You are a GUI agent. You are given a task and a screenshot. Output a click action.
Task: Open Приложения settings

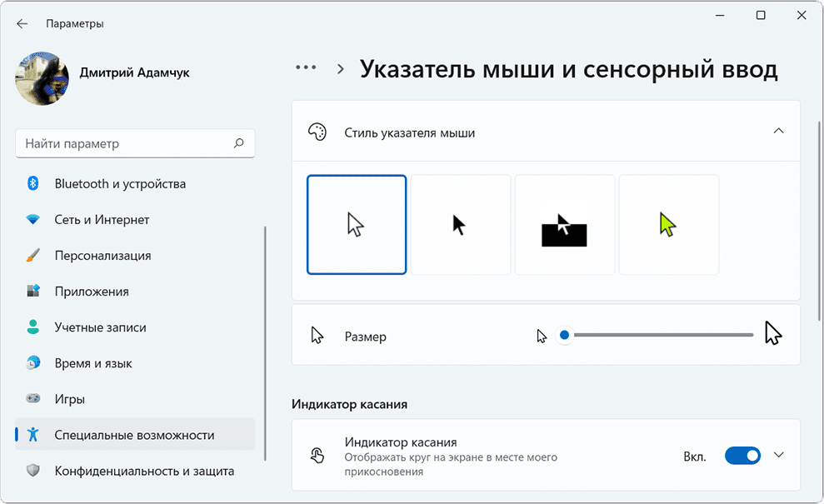pos(135,291)
